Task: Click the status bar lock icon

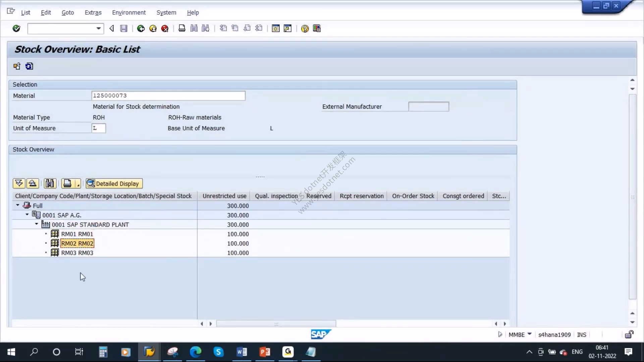Action: 629,334
